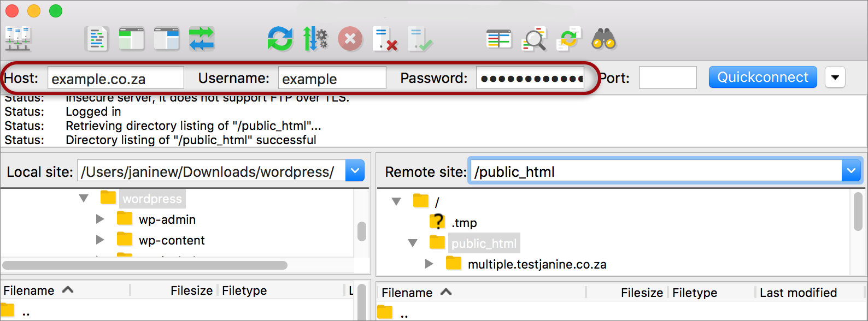Image resolution: width=868 pixels, height=321 pixels.
Task: Toggle the message log display
Action: coord(97,39)
